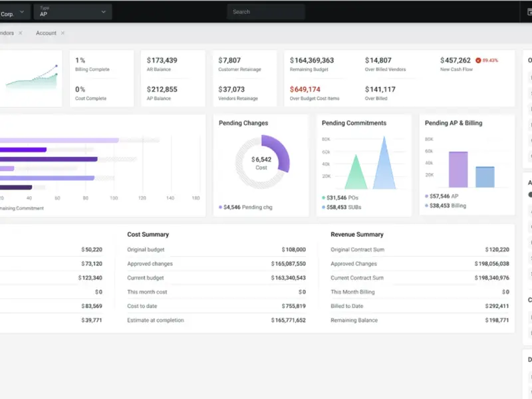Toggle the $58,453 SUBs legend dot
The image size is (532, 399).
pyautogui.click(x=323, y=207)
